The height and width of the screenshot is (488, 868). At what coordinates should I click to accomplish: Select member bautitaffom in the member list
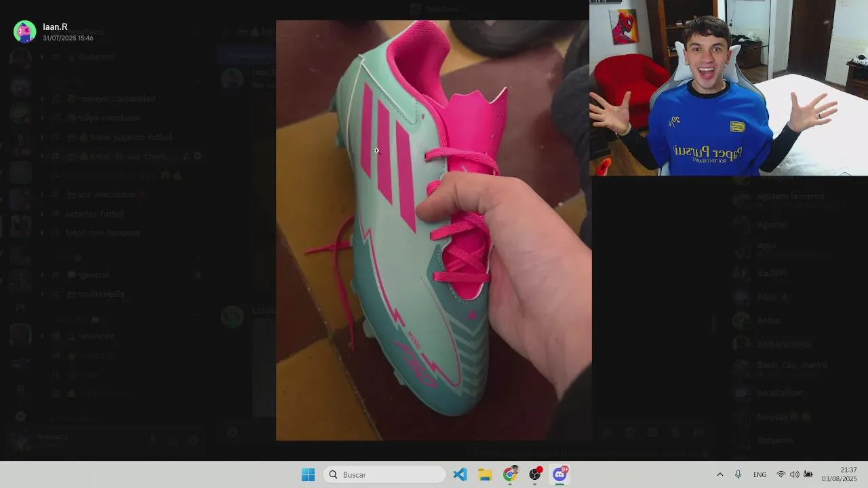point(780,392)
